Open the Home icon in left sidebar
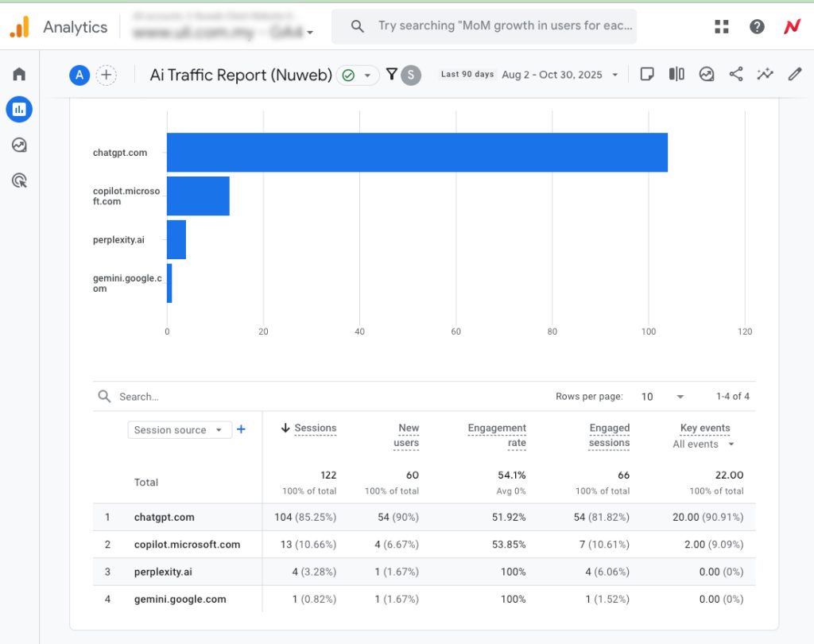This screenshot has height=644, width=814. (x=19, y=74)
